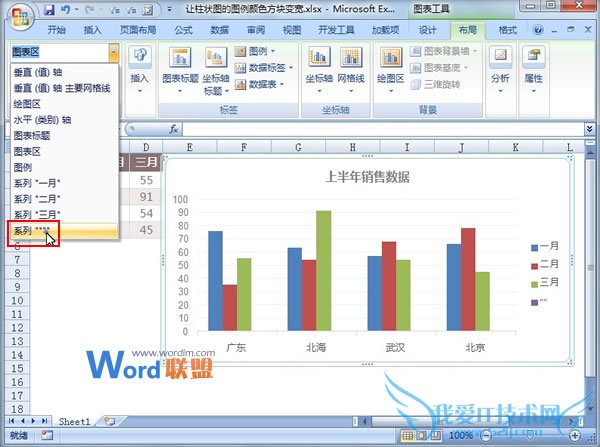Switch to Page Break Preview in status bar
Screen dimensions: 600x447
[x=435, y=436]
